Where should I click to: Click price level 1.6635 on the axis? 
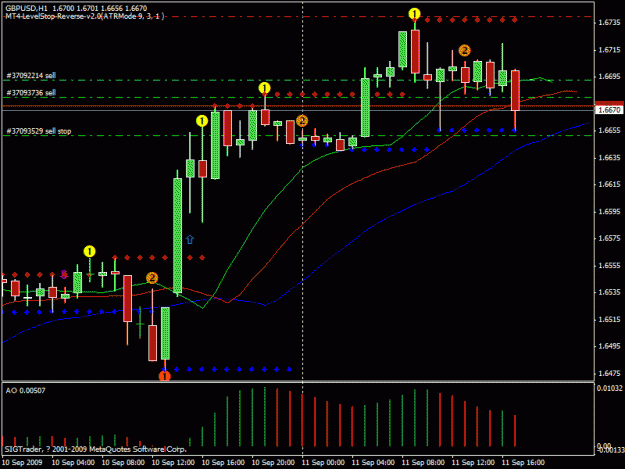tap(610, 158)
